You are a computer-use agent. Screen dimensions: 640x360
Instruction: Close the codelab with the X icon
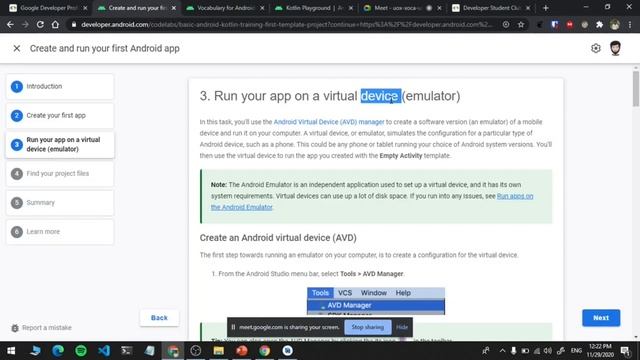coord(17,49)
